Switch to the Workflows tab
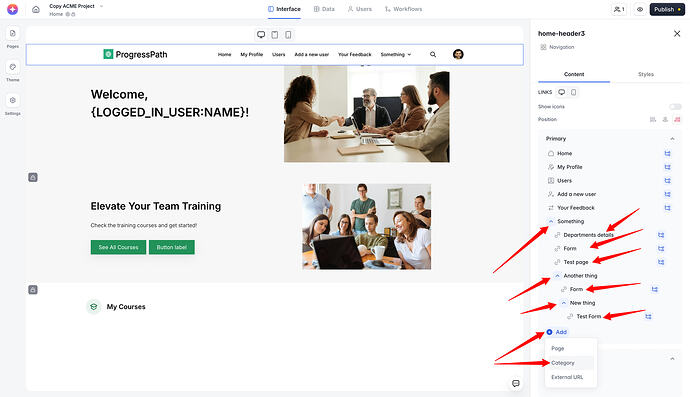The width and height of the screenshot is (690, 397). pos(404,9)
